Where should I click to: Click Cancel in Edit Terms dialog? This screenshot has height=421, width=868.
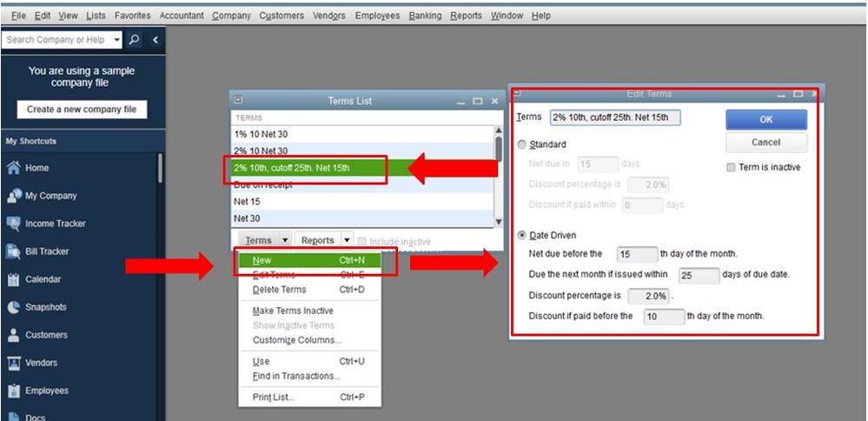tap(766, 143)
